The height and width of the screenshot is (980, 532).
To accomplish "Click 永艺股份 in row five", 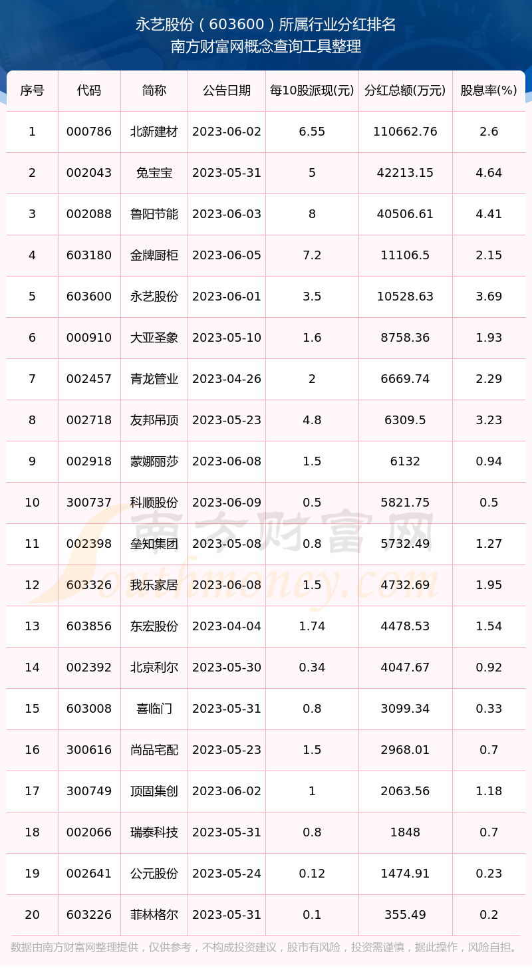I will (x=154, y=297).
